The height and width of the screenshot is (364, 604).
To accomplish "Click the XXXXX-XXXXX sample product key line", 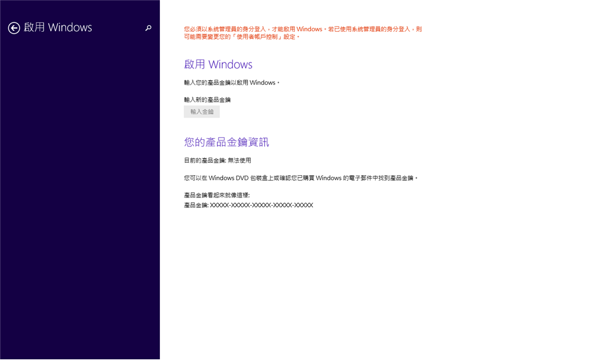I will (248, 205).
